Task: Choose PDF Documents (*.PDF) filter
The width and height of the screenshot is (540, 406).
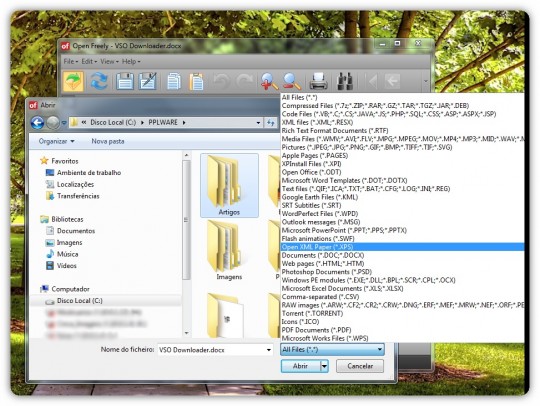Action: pyautogui.click(x=402, y=330)
